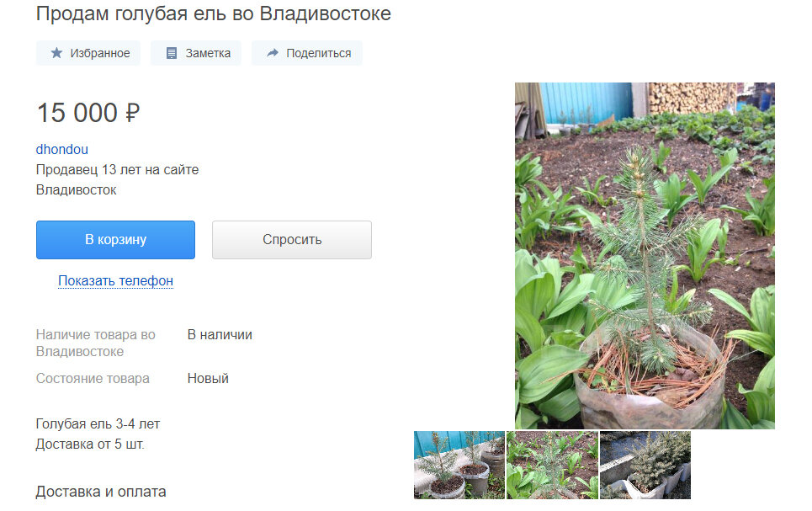
Task: Select first thumbnail with potted spruces
Action: click(x=459, y=465)
